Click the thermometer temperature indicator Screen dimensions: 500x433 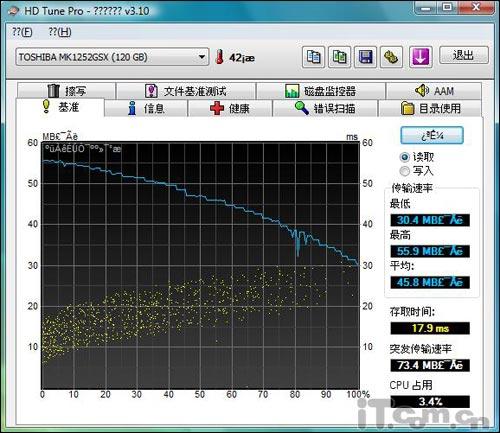click(219, 57)
